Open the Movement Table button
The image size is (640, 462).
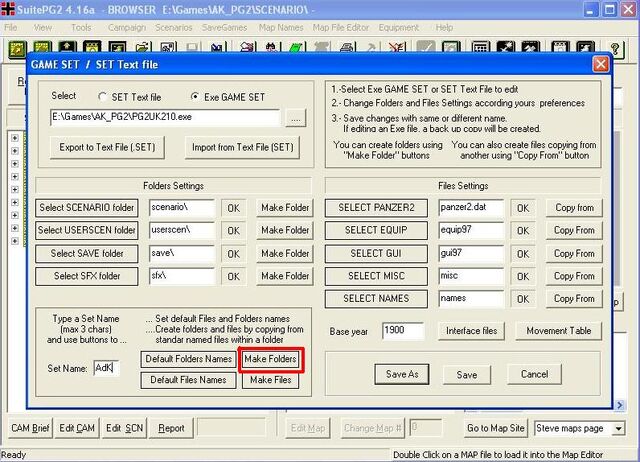559,331
